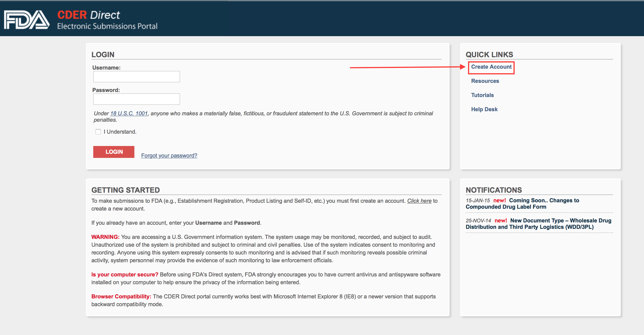Click the red LOGIN button
Viewport: 644px width, 335px height.
(114, 152)
